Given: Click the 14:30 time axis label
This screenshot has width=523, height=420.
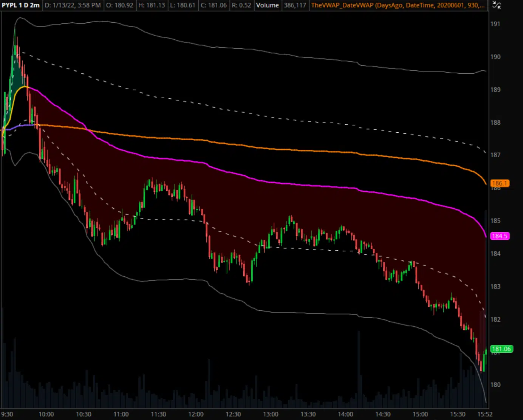Looking at the screenshot, I should point(383,414).
